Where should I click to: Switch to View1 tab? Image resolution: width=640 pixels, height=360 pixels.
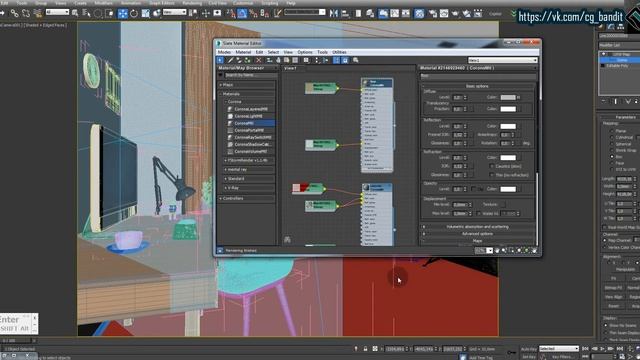click(290, 68)
